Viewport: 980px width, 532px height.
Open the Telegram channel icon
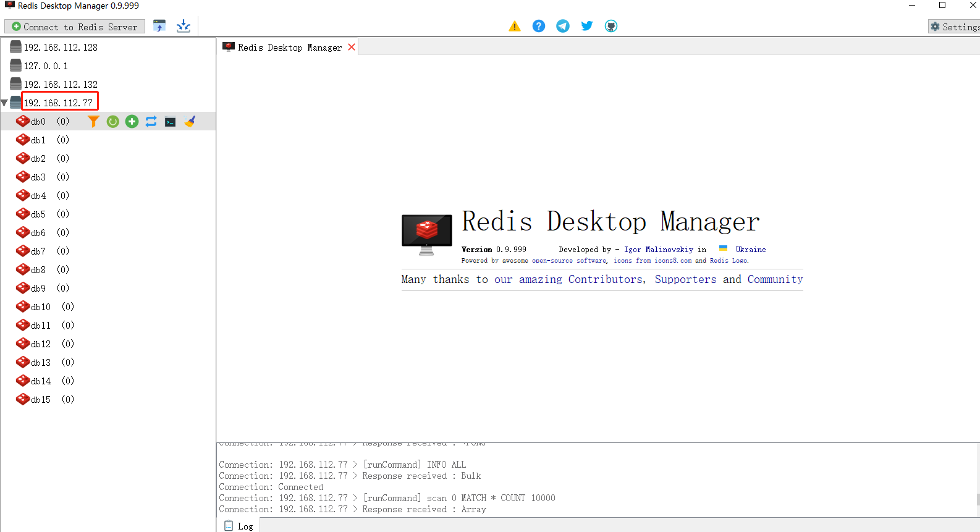[563, 26]
